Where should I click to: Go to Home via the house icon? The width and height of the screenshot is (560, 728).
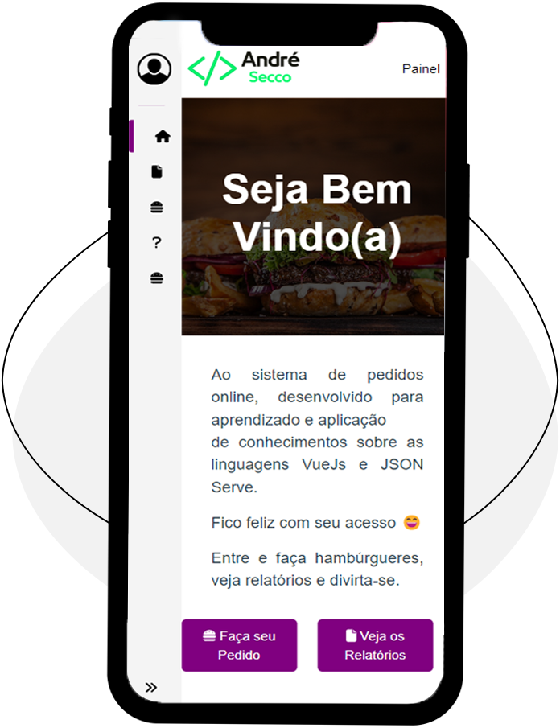click(x=163, y=137)
